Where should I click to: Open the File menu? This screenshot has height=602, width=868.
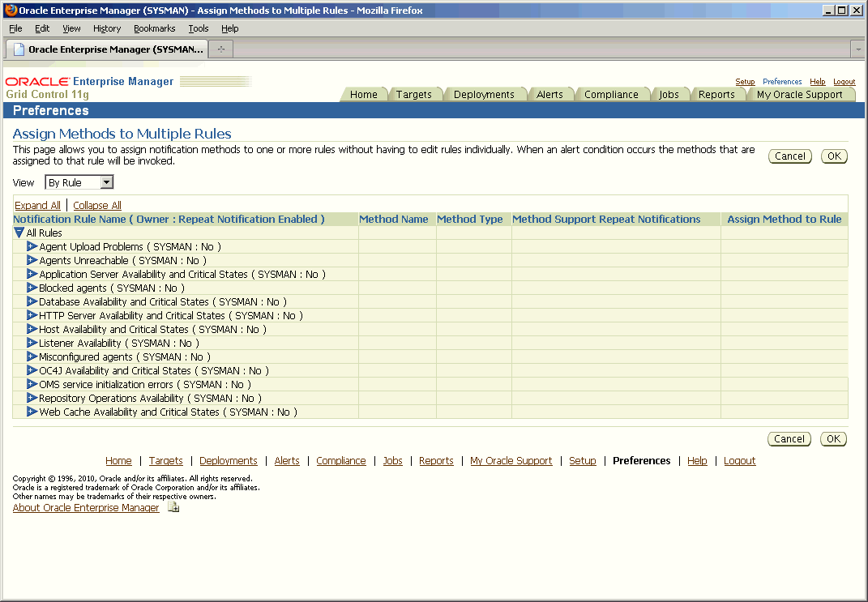pyautogui.click(x=15, y=28)
